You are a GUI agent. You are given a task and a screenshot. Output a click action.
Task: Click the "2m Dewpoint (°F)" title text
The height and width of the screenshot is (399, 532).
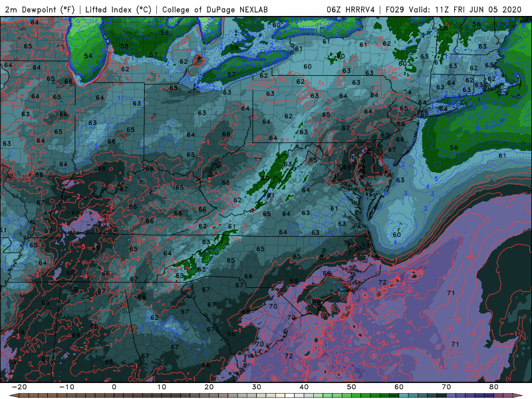pos(40,9)
